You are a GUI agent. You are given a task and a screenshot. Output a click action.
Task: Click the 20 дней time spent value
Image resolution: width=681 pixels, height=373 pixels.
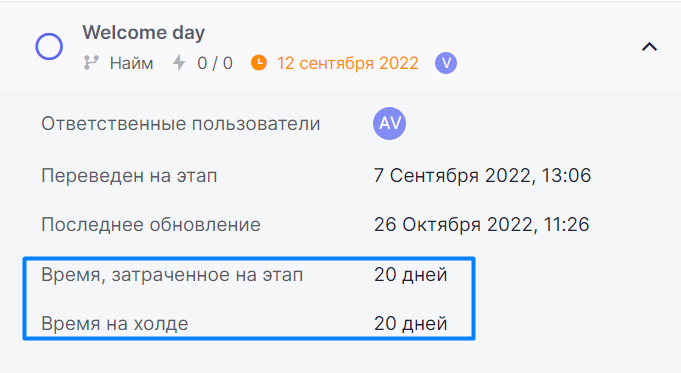(410, 275)
